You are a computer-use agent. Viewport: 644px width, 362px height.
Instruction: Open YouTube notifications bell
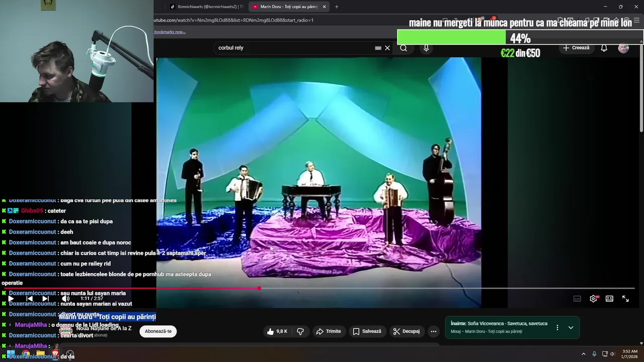[604, 48]
